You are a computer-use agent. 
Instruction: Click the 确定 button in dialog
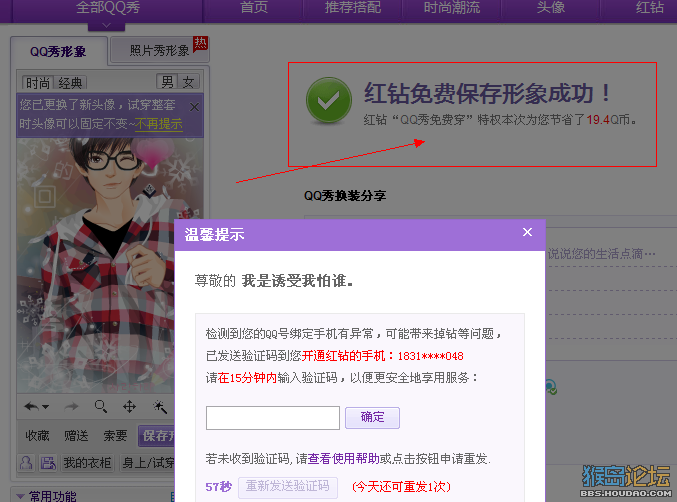click(x=372, y=417)
